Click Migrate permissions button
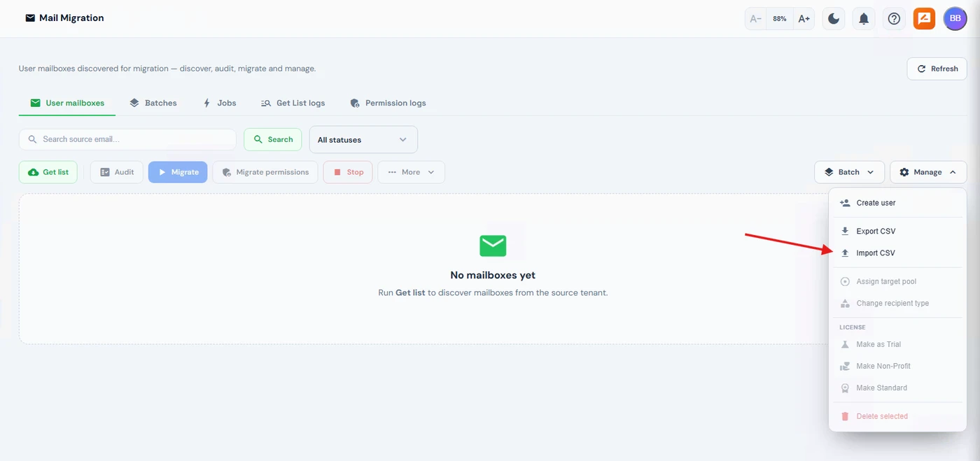The height and width of the screenshot is (461, 980). tap(265, 172)
